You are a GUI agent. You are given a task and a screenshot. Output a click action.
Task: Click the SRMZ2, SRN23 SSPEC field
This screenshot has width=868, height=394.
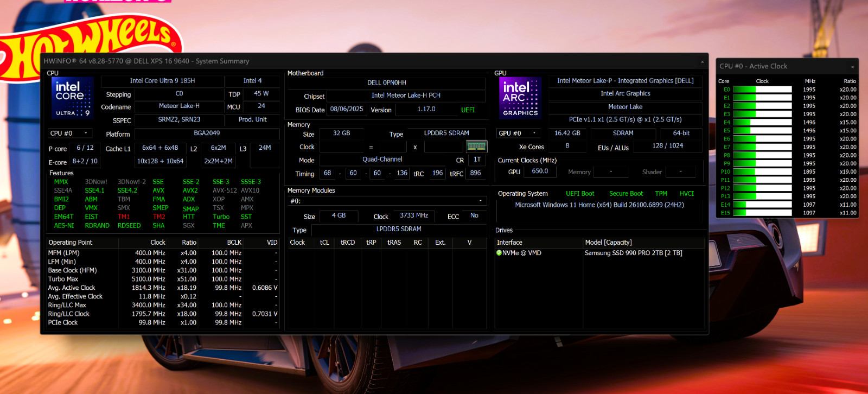179,119
